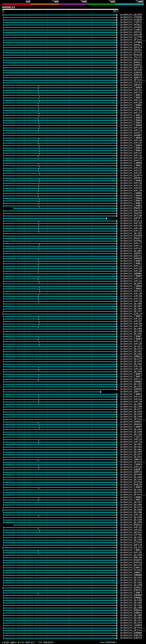Select the UniRef100_Q9FUF0 label
This screenshot has width=146, height=644.
(131, 218)
